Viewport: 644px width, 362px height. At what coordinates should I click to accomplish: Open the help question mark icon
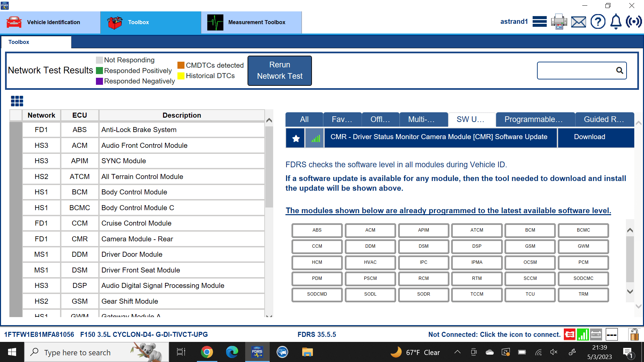[598, 22]
